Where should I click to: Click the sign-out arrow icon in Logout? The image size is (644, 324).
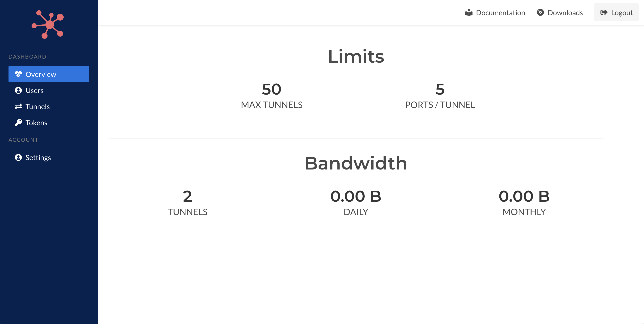click(604, 13)
